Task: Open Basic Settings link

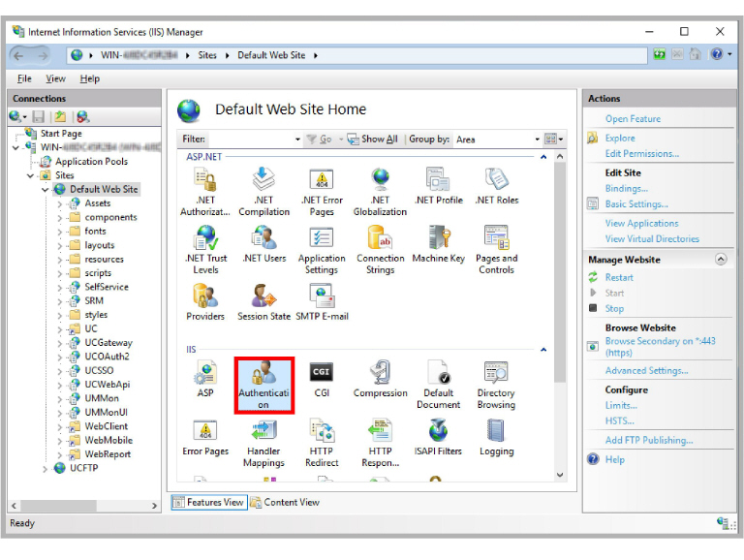Action: 636,203
